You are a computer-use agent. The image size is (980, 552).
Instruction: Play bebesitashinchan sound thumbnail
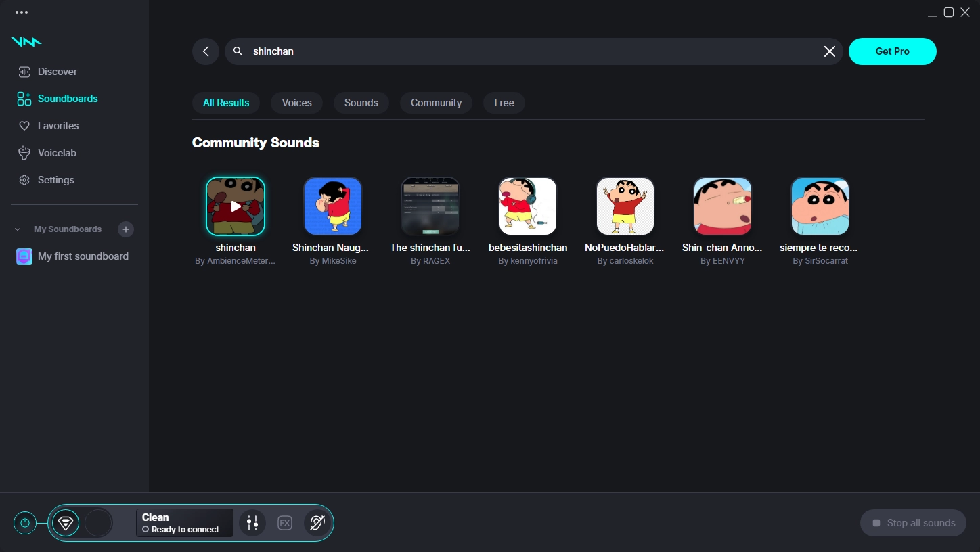pyautogui.click(x=528, y=206)
